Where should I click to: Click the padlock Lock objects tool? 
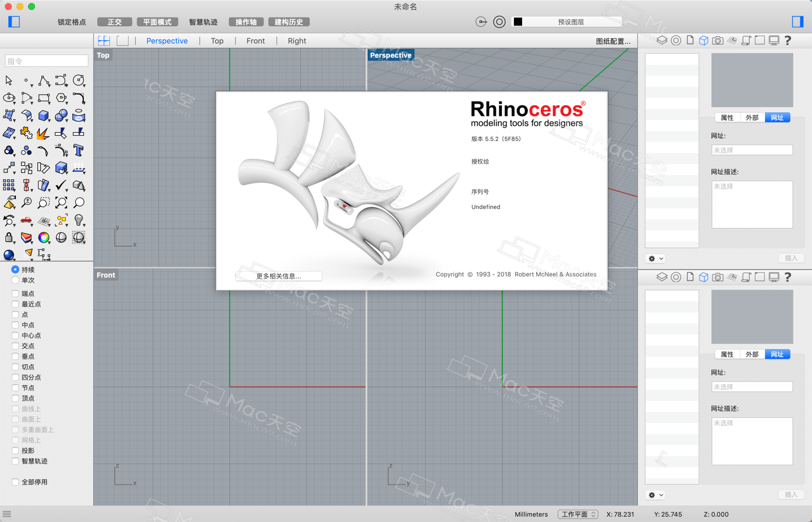(x=9, y=237)
